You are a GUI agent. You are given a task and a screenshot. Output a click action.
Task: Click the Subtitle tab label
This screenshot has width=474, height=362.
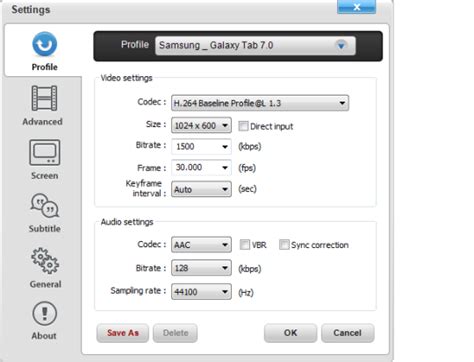tap(45, 229)
